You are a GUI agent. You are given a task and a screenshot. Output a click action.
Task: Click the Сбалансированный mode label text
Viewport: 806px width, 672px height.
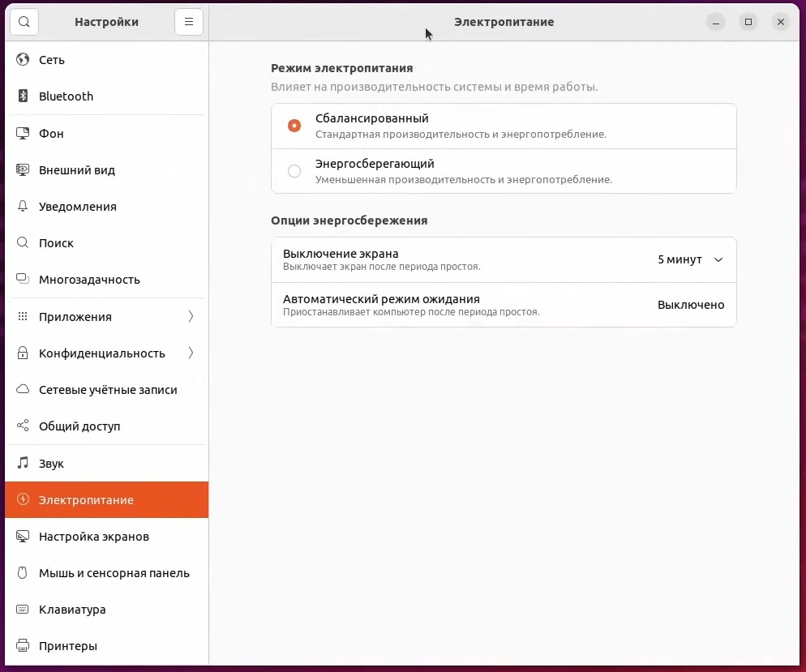pyautogui.click(x=371, y=118)
